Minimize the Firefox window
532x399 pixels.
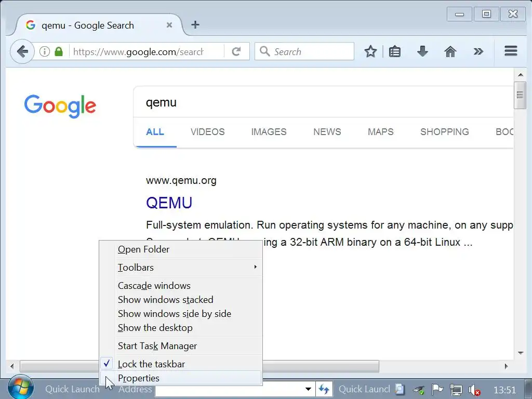(x=459, y=14)
